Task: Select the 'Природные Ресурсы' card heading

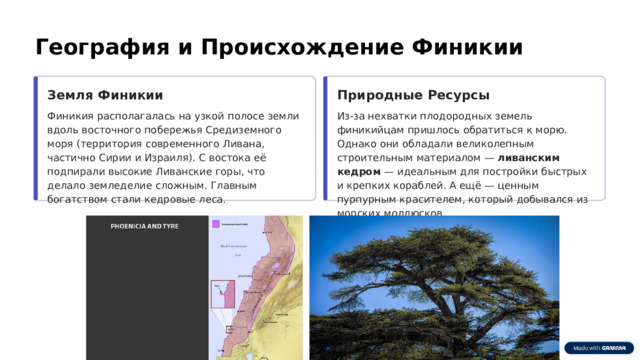Action: point(413,95)
